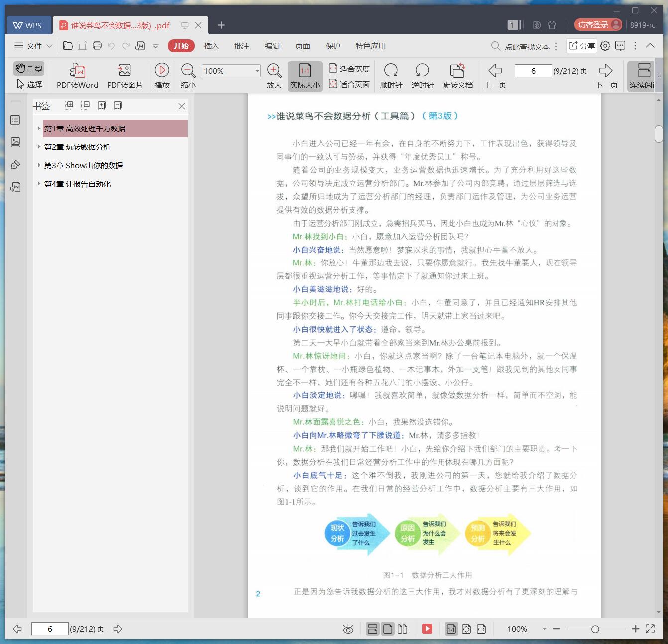Open a new tab with plus button
Image resolution: width=668 pixels, height=644 pixels.
pyautogui.click(x=221, y=25)
